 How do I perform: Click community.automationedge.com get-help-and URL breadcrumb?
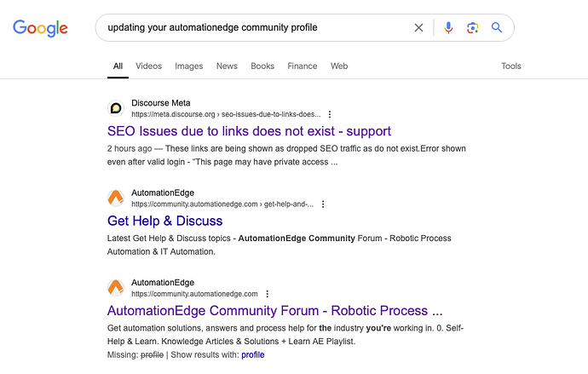222,204
